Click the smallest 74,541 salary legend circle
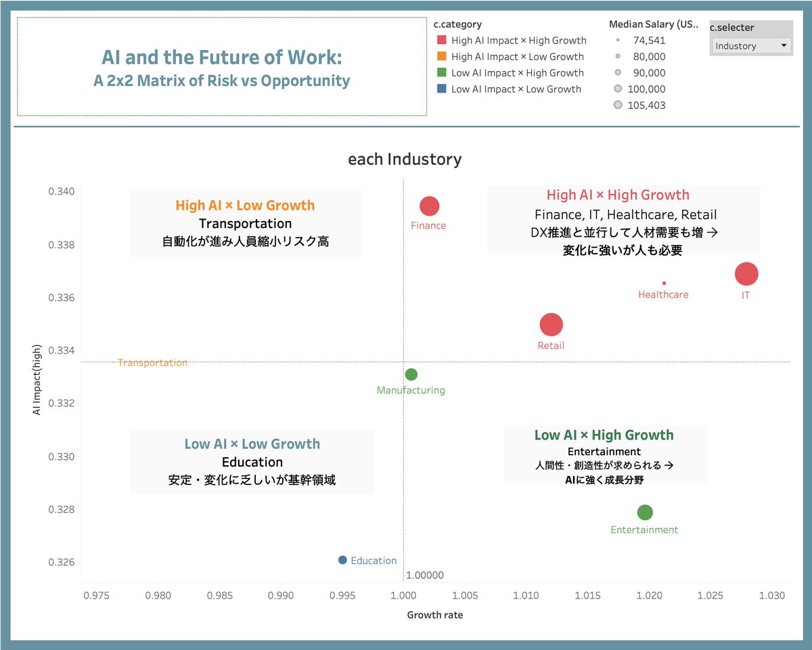The width and height of the screenshot is (812, 650). 616,40
